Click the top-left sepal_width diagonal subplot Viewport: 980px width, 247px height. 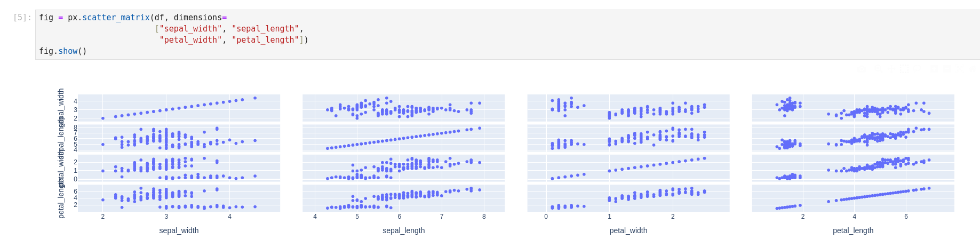tap(179, 108)
